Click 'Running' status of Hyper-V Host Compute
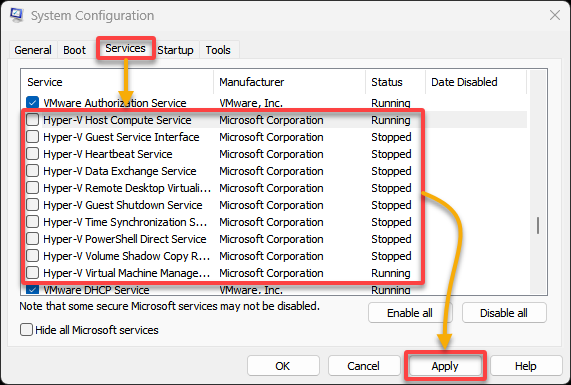 [391, 120]
